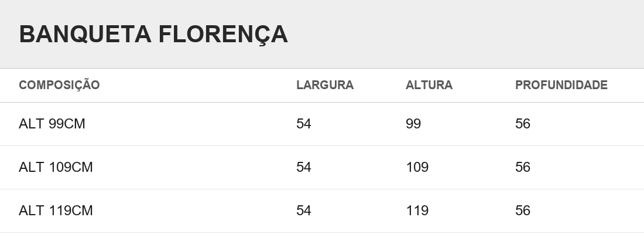
Task: Click height value 99
Action: tap(413, 124)
